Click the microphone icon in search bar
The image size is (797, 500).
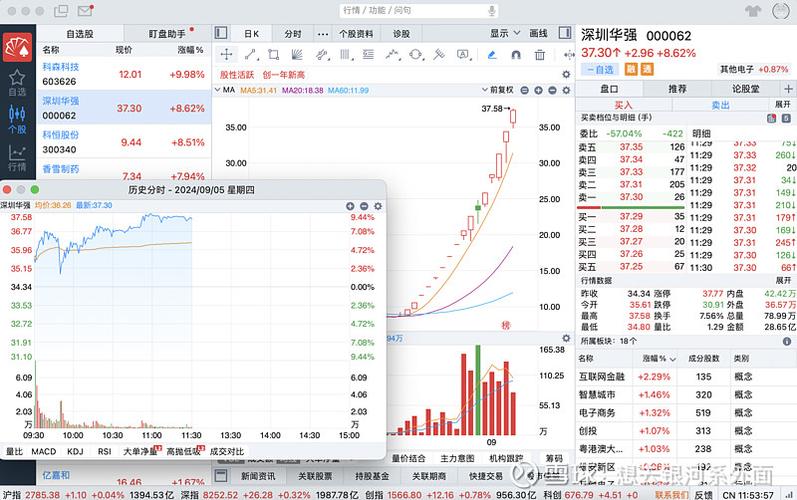click(491, 11)
